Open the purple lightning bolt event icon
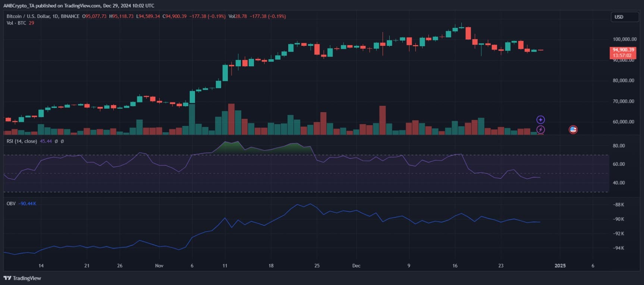 click(x=540, y=130)
